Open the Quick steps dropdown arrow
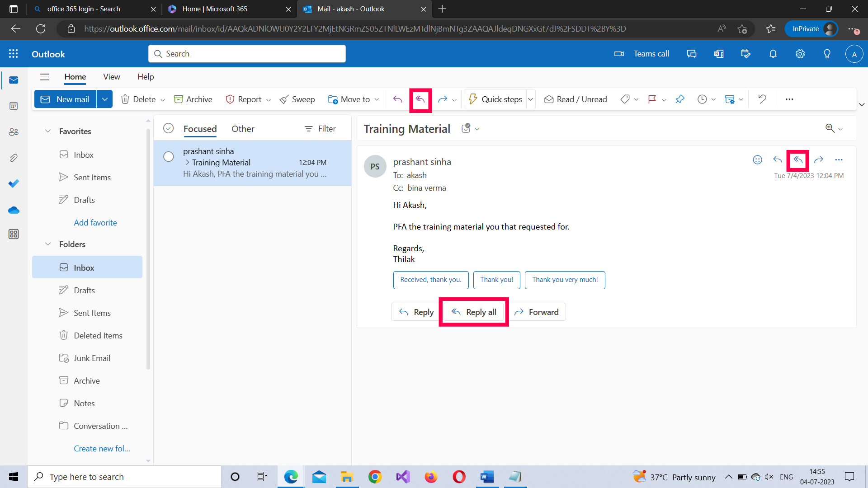The height and width of the screenshot is (488, 868). (531, 99)
